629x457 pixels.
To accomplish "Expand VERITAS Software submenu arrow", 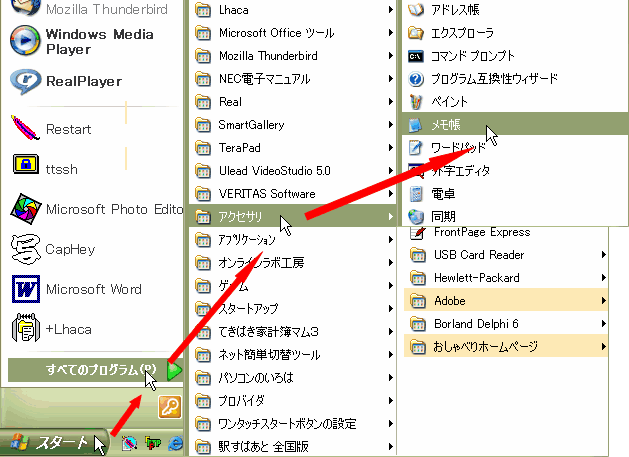I will pos(390,194).
